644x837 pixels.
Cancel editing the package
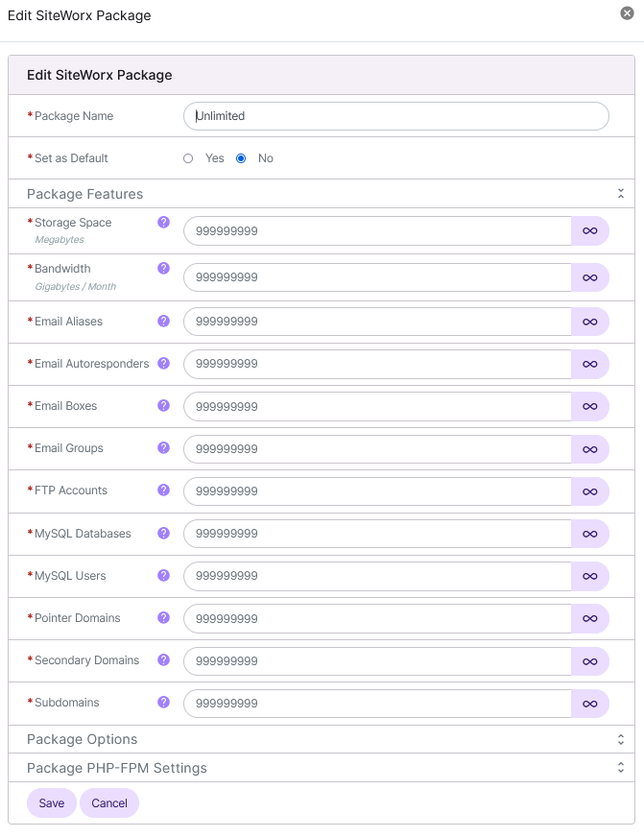point(108,802)
